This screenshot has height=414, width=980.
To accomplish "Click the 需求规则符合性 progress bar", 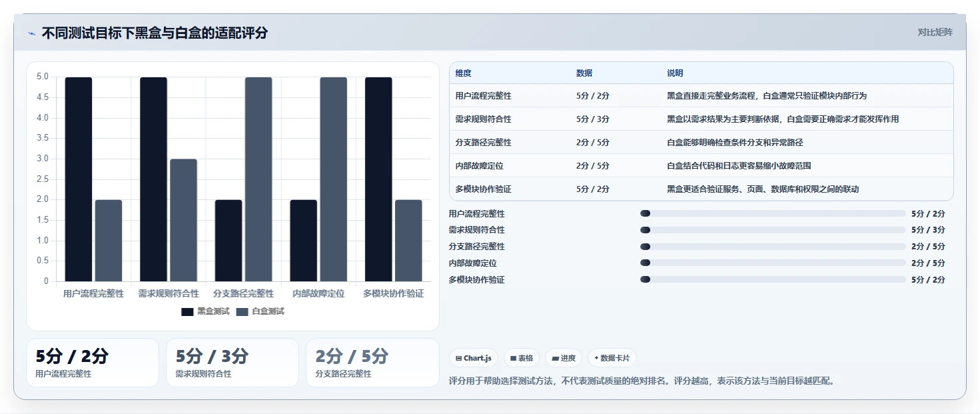I will click(773, 230).
